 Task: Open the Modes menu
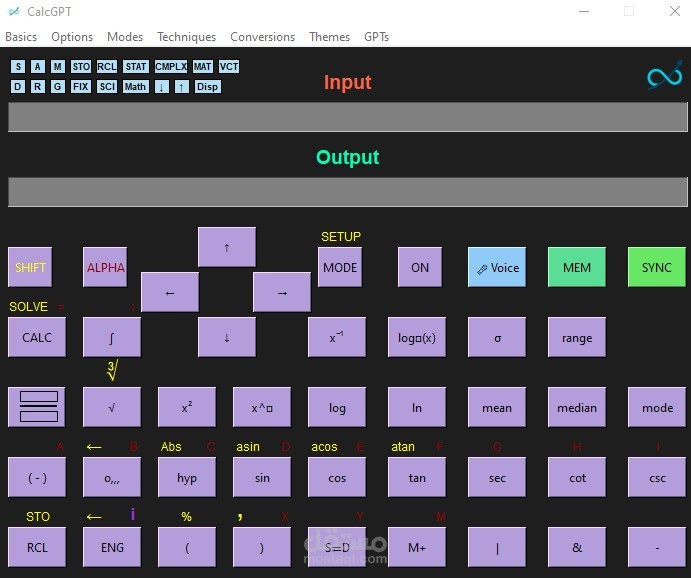pos(125,37)
